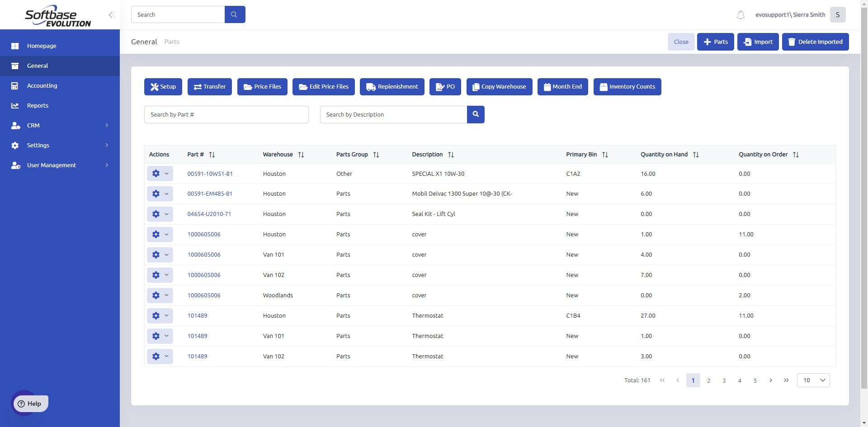Image resolution: width=868 pixels, height=427 pixels.
Task: Go to the first page of results
Action: coord(662,380)
